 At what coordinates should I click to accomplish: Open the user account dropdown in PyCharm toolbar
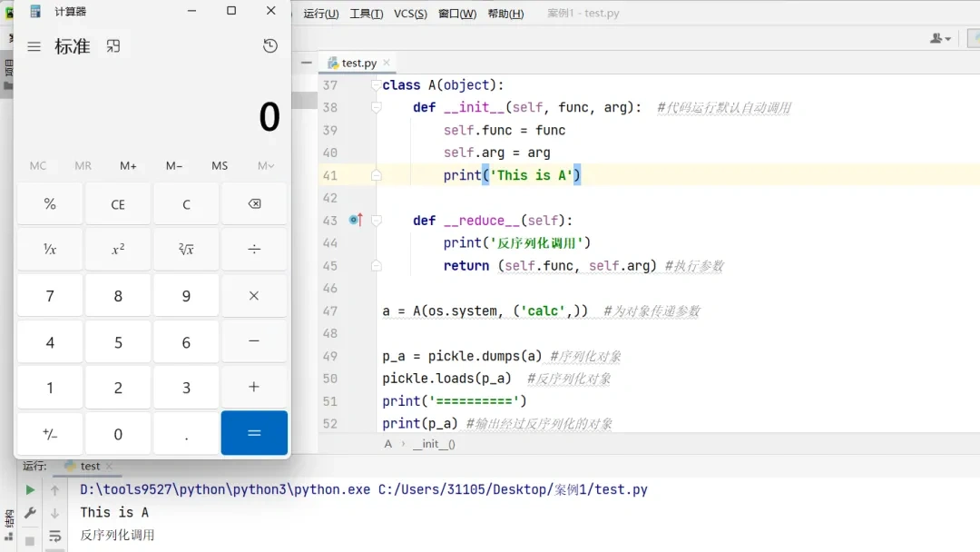pos(940,38)
